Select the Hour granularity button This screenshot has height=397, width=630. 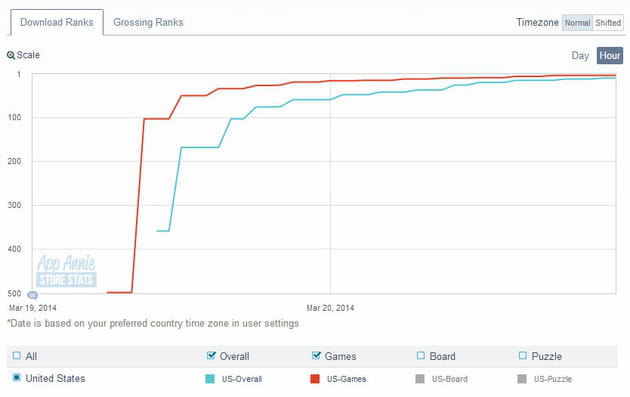[610, 55]
